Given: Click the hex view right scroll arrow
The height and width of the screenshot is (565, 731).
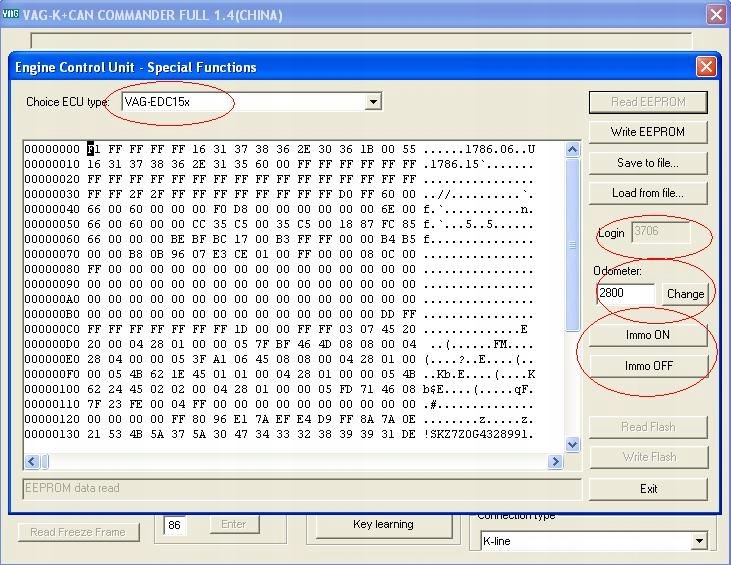Looking at the screenshot, I should [555, 462].
